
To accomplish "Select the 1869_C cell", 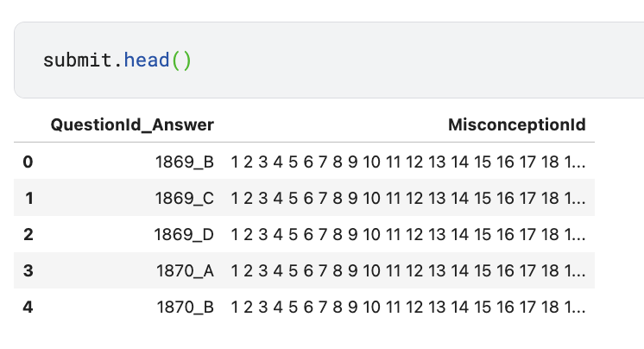I will (x=185, y=198).
